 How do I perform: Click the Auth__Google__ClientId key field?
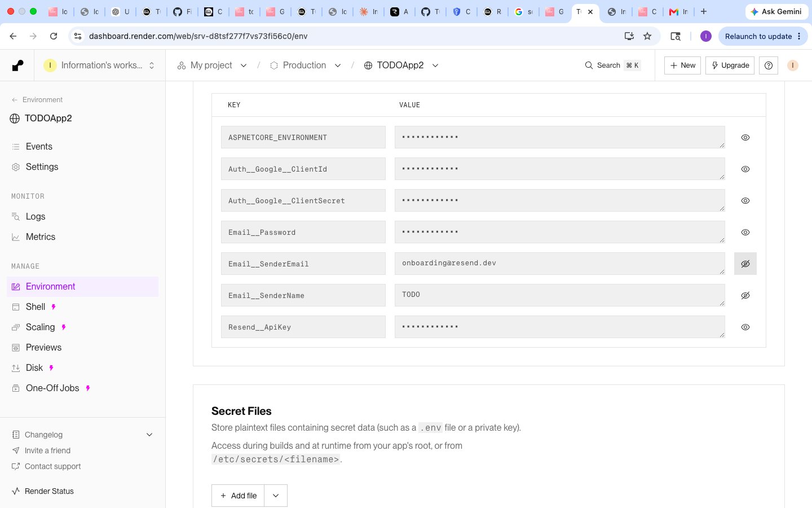[303, 169]
